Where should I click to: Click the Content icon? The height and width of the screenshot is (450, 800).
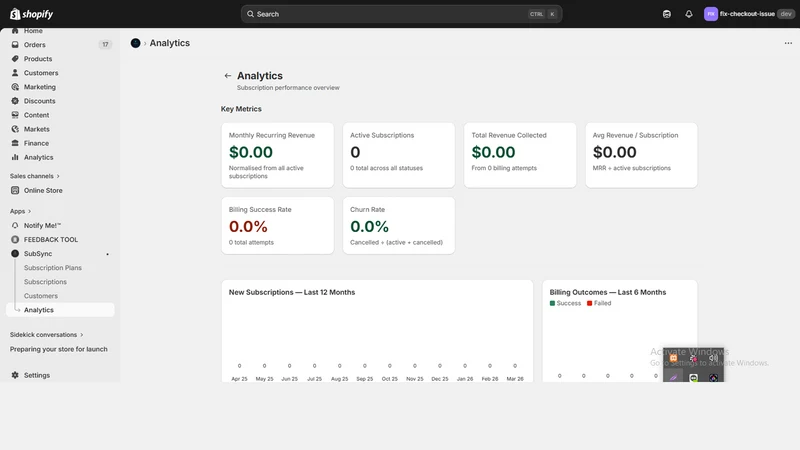[15, 115]
